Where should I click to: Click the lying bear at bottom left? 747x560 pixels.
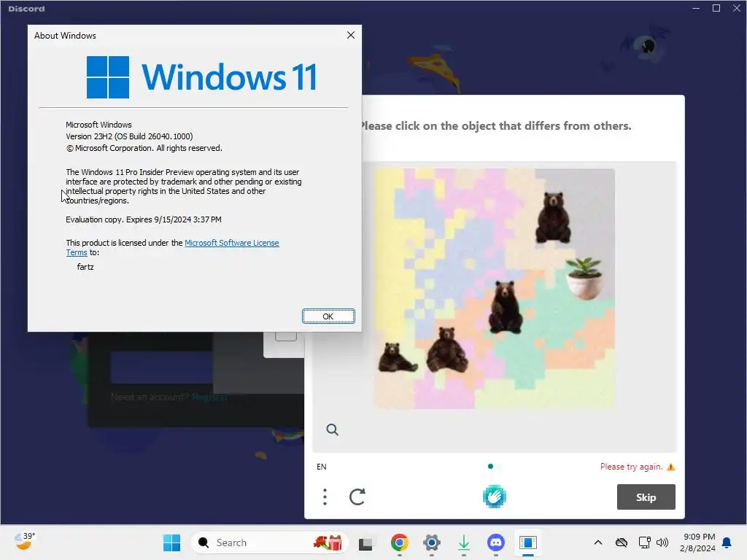click(396, 357)
